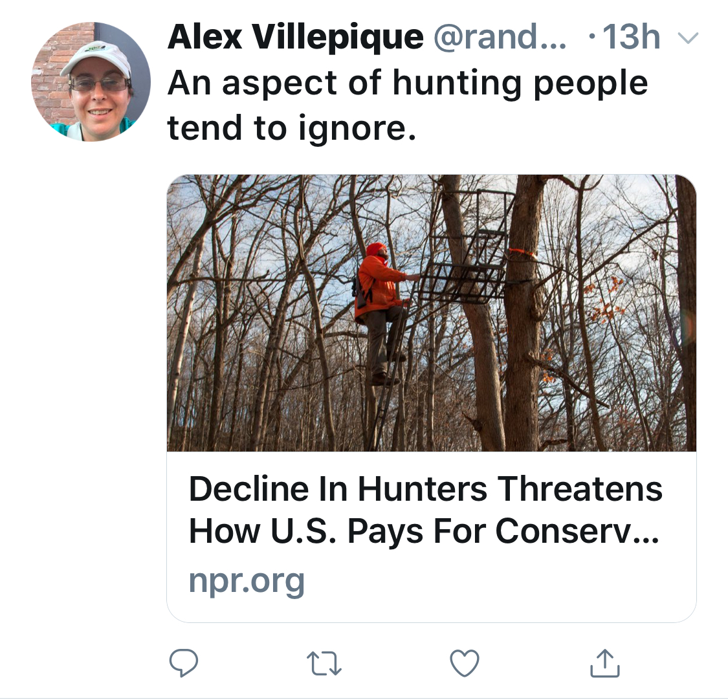Click the white cap in profile avatar
Image resolution: width=728 pixels, height=700 pixels.
[x=98, y=56]
